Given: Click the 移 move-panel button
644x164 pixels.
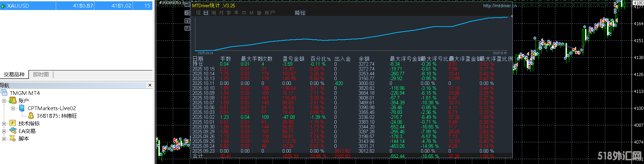Looking at the screenshot, I should coord(187,13).
